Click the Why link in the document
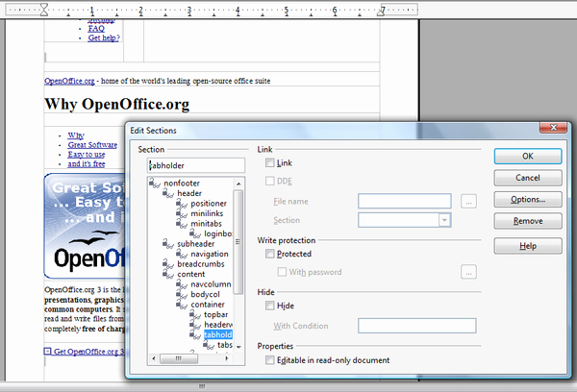 pyautogui.click(x=76, y=135)
